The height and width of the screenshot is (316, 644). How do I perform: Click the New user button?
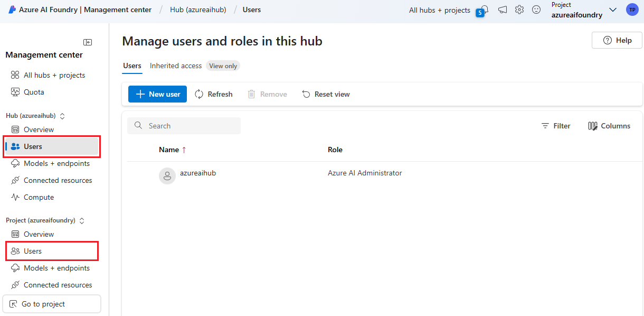[x=157, y=94]
